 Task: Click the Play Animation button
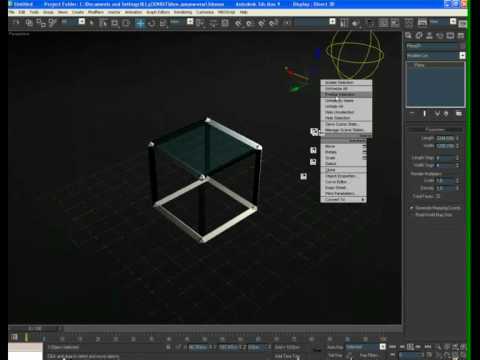coord(410,347)
